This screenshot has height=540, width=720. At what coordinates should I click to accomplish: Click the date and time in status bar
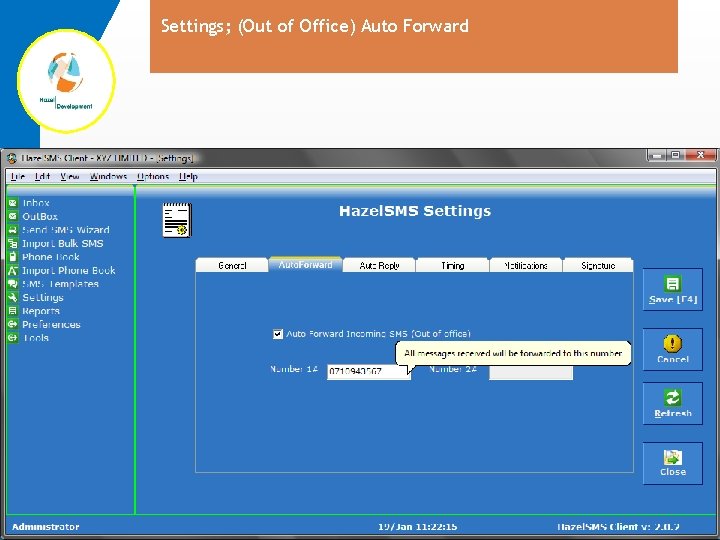point(417,527)
